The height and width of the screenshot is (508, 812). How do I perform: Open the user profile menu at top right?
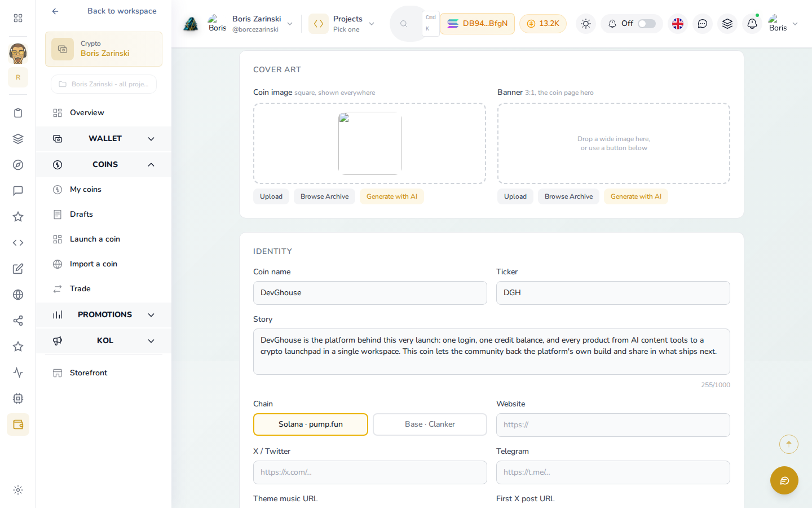click(783, 24)
